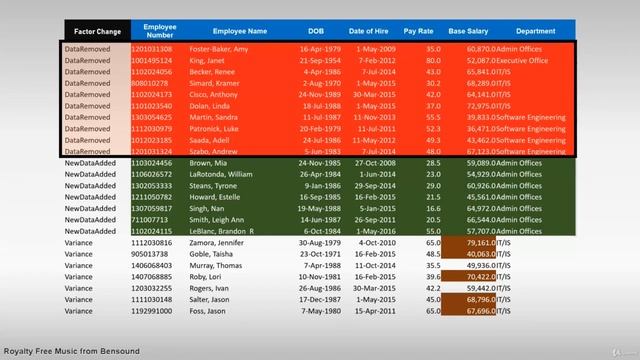Select employee name King, Janet
Screen dimensions: 640x360
tap(207, 60)
